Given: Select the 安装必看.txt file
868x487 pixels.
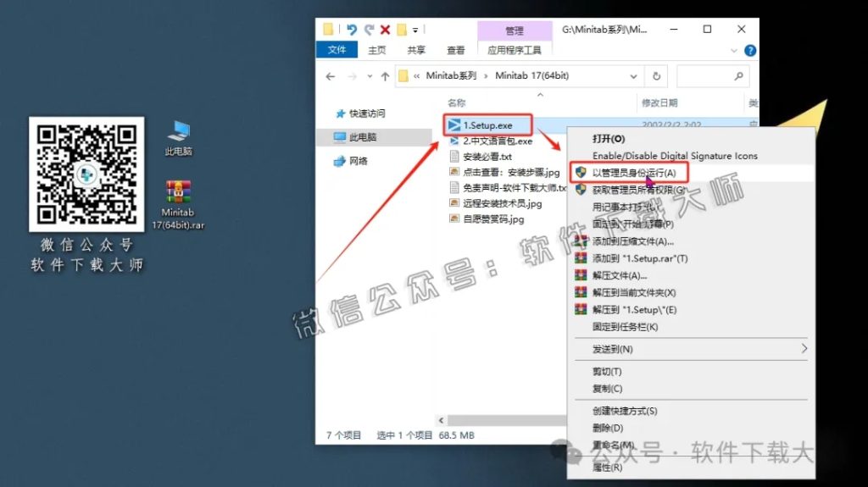Looking at the screenshot, I should click(x=487, y=157).
